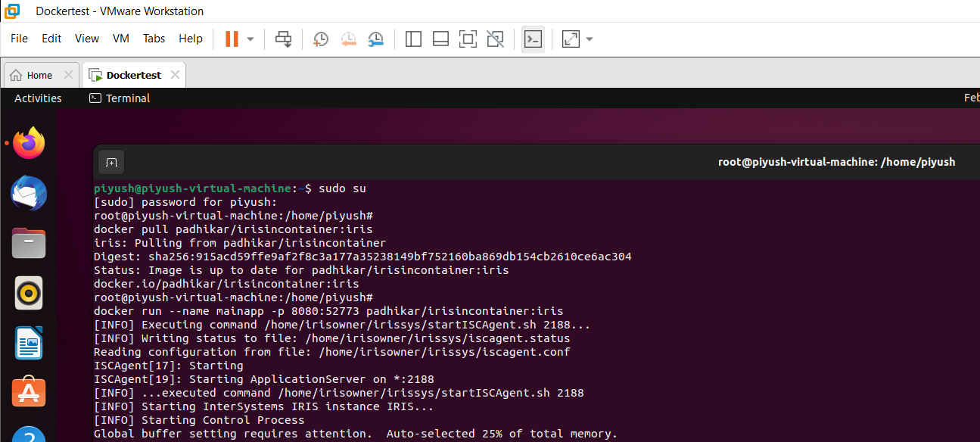Enter full screen mode

click(468, 39)
